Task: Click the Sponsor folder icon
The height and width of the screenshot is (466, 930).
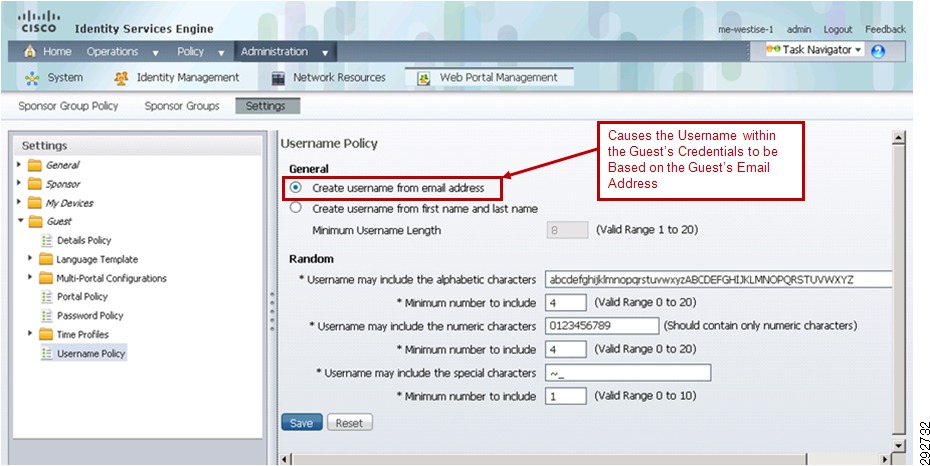Action: 34,184
